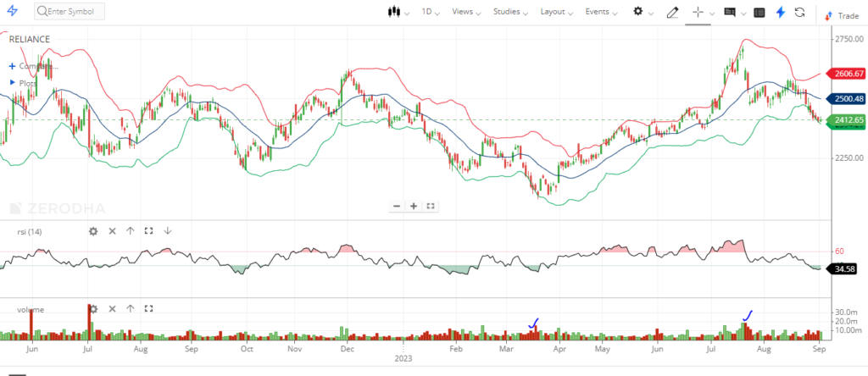Viewport: 868px width, 376px height.
Task: Open rsi (14) settings gear
Action: [x=93, y=231]
